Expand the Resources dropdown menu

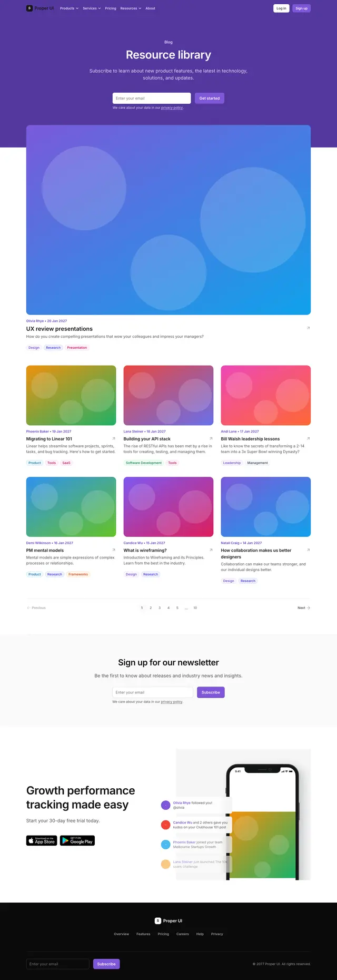pos(131,8)
